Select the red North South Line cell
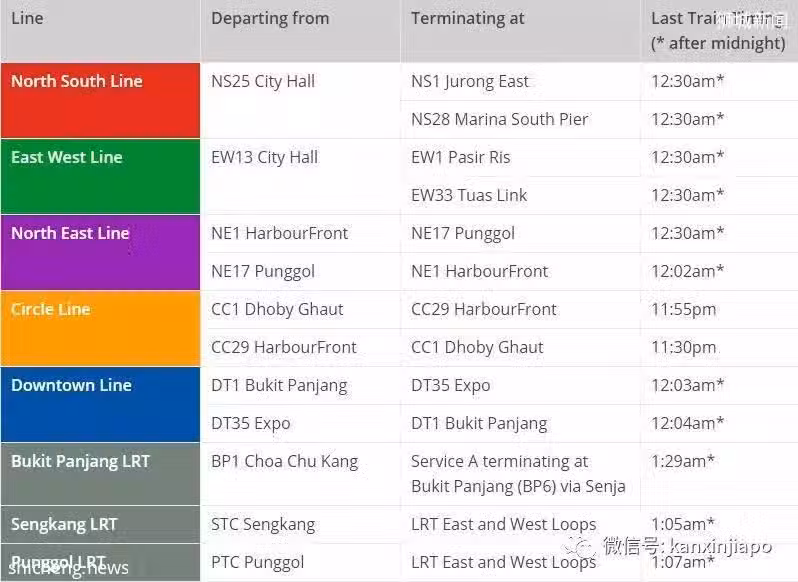 tap(100, 100)
